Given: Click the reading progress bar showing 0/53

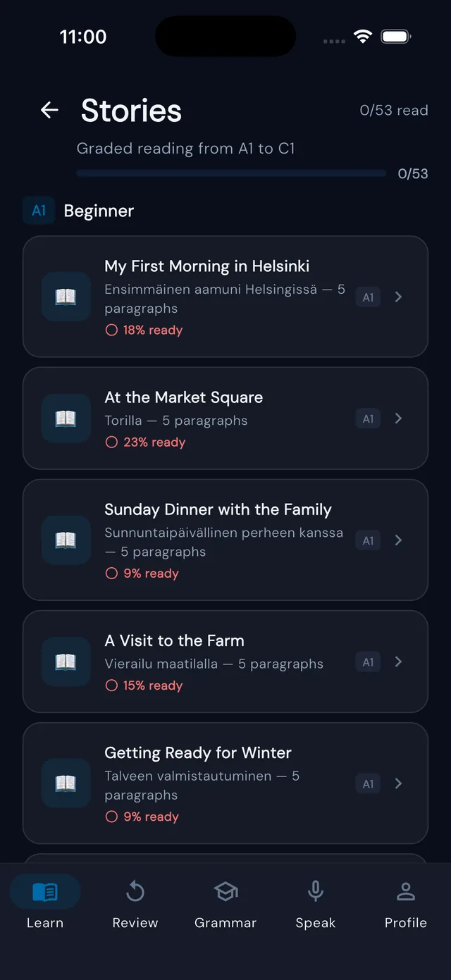Looking at the screenshot, I should coord(231,173).
